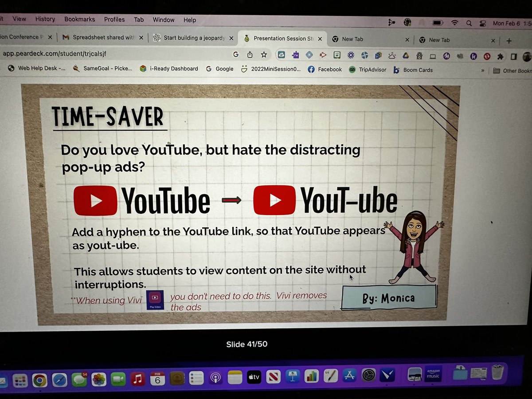The height and width of the screenshot is (399, 532).
Task: Switch to Spreadsheet shared Gmail tab
Action: (x=102, y=37)
